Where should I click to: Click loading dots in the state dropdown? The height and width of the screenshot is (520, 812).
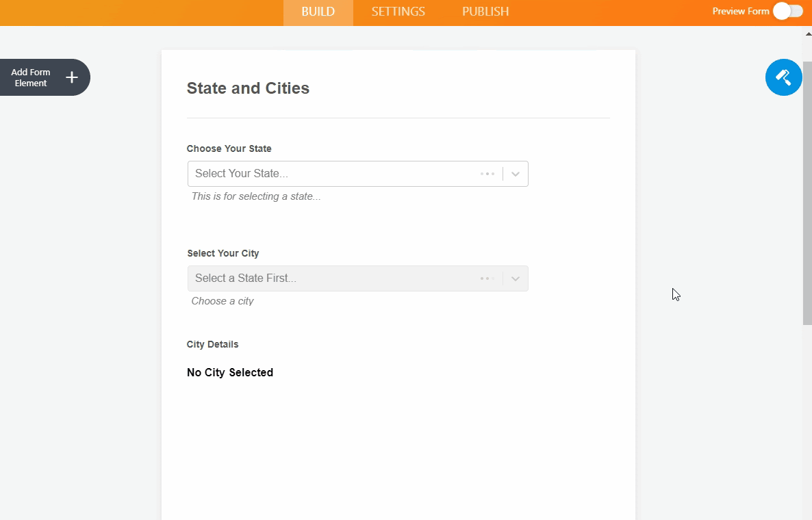[487, 174]
